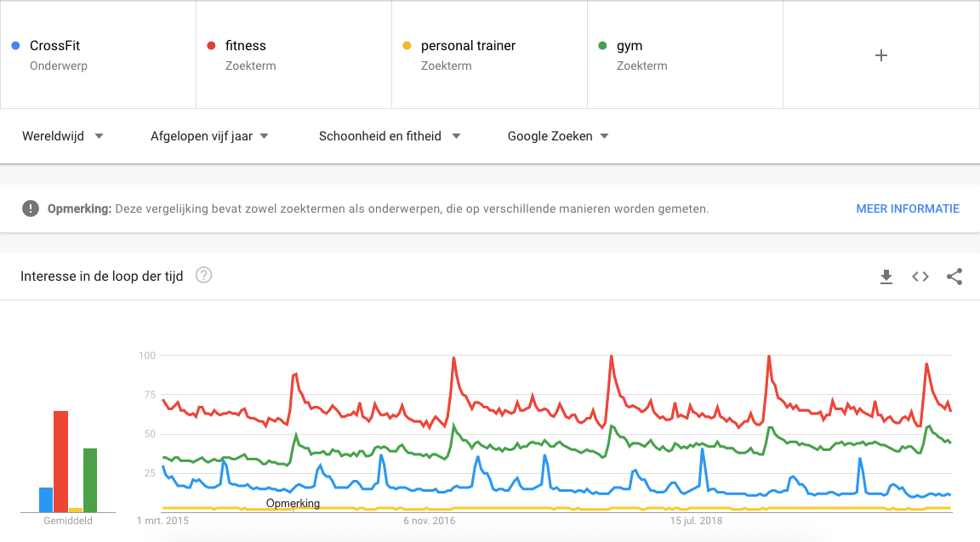This screenshot has height=542, width=980.
Task: Click the 75 y-axis value
Action: 150,395
